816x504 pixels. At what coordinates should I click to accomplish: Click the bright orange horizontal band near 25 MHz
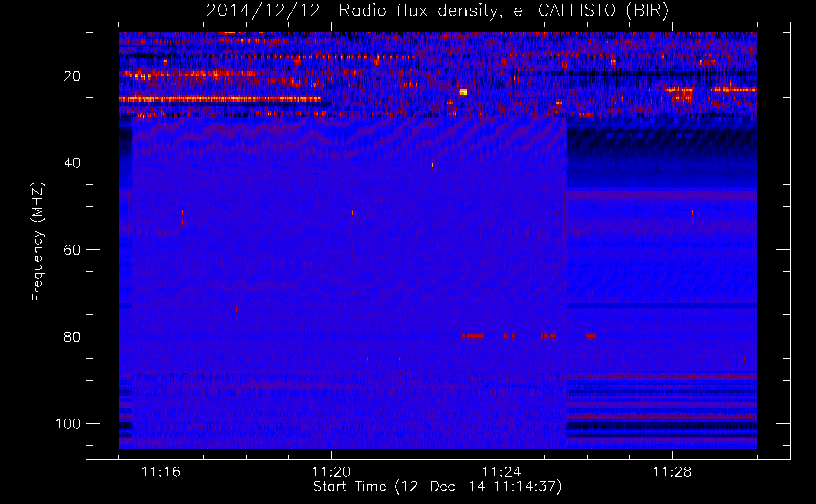click(219, 99)
